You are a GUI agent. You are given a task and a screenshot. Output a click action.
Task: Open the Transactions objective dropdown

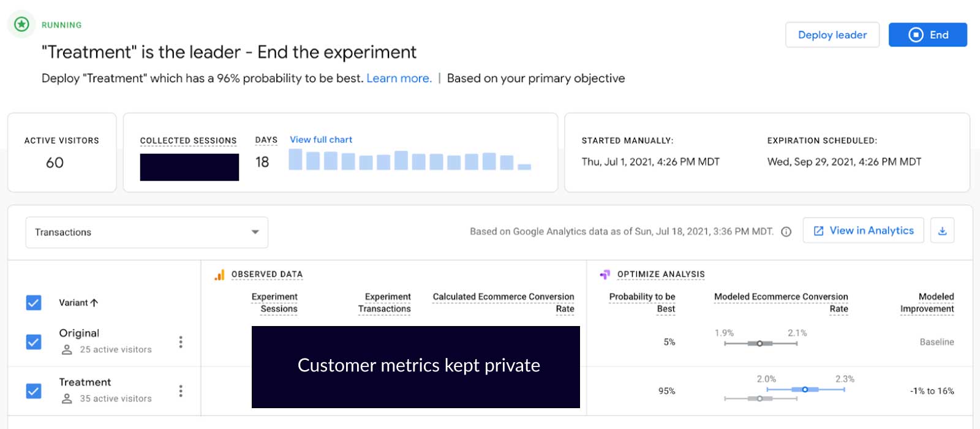pos(146,232)
